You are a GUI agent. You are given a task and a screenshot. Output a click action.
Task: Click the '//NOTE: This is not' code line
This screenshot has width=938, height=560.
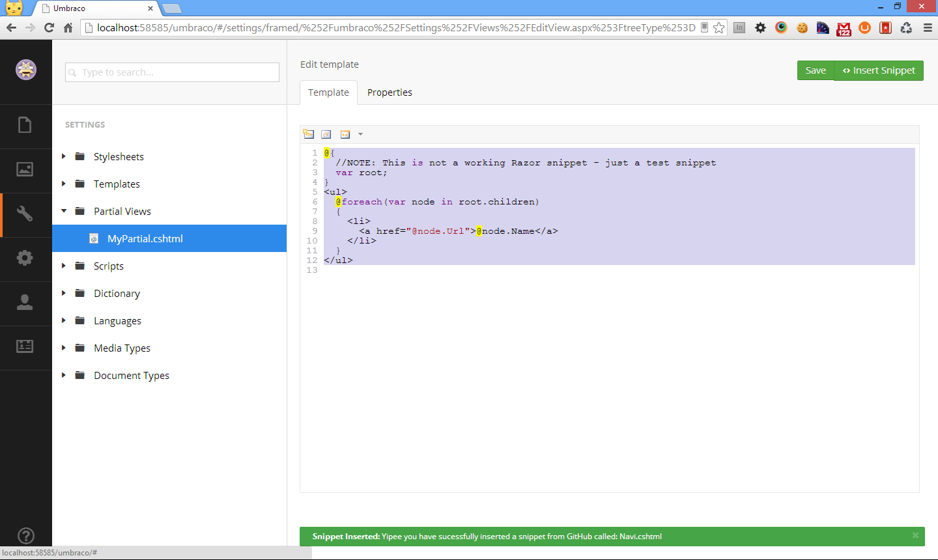point(526,163)
